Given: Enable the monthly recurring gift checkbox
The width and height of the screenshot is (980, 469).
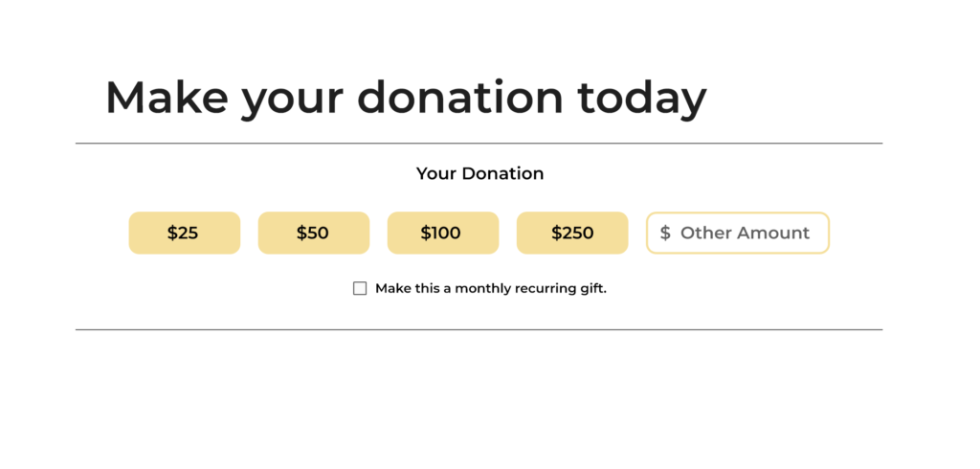Looking at the screenshot, I should [x=360, y=288].
